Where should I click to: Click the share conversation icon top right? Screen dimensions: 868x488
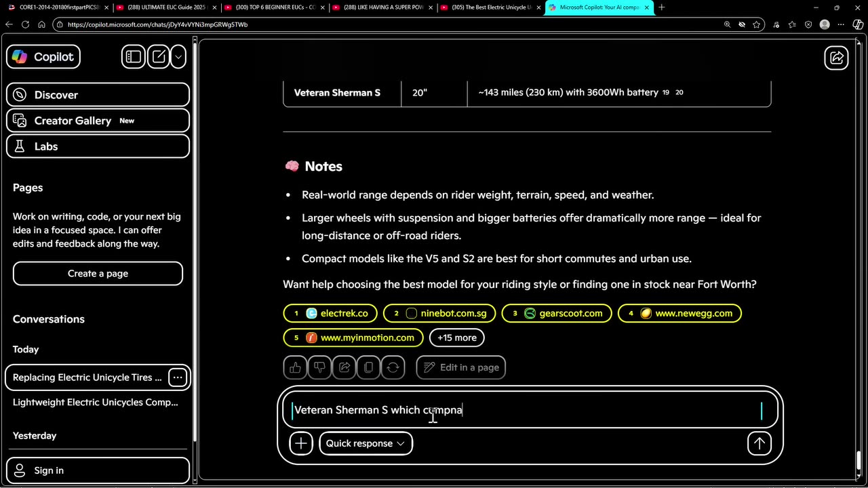click(837, 58)
